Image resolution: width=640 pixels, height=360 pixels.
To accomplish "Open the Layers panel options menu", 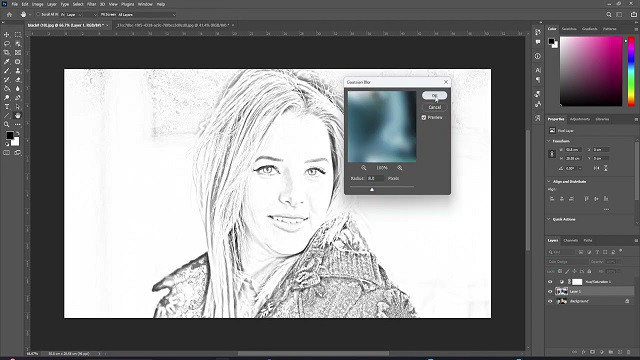I will click(x=636, y=240).
